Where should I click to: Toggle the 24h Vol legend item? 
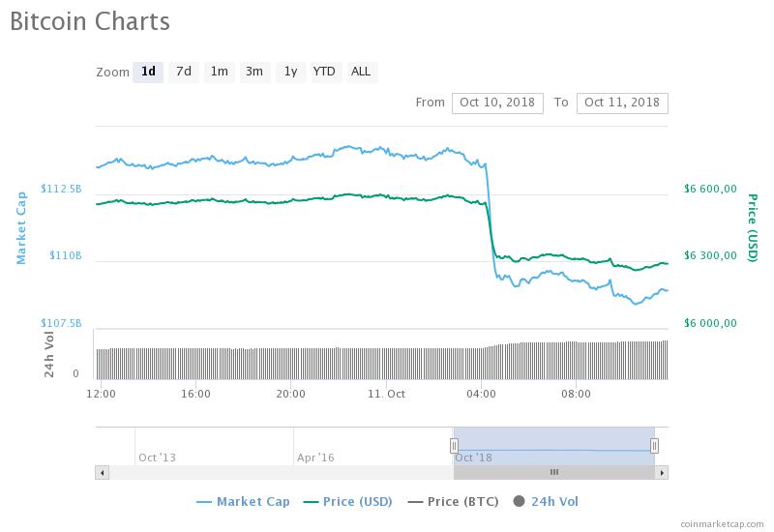click(x=546, y=502)
